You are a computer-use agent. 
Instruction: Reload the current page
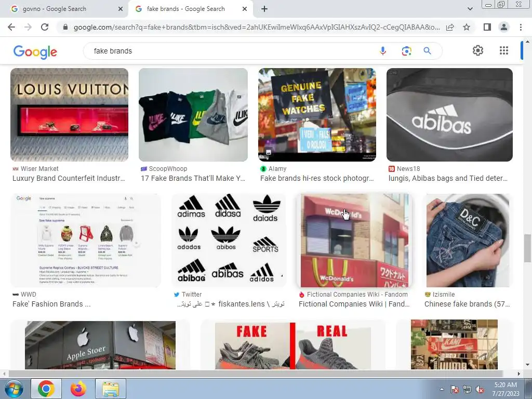(45, 27)
